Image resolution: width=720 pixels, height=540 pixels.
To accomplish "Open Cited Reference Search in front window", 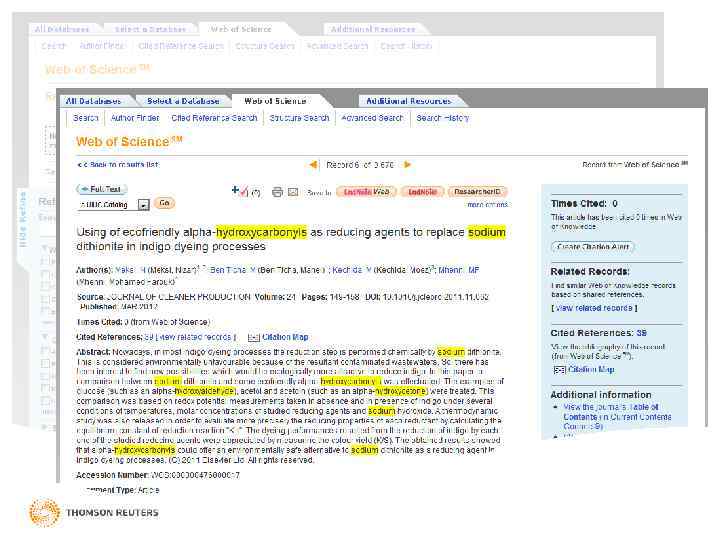I will point(214,118).
